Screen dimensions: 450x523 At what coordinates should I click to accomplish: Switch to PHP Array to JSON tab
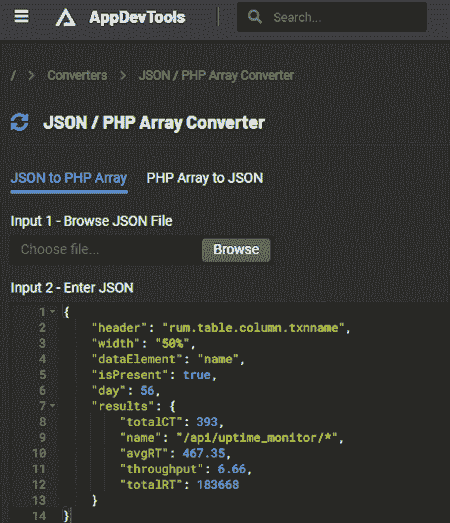tap(205, 178)
